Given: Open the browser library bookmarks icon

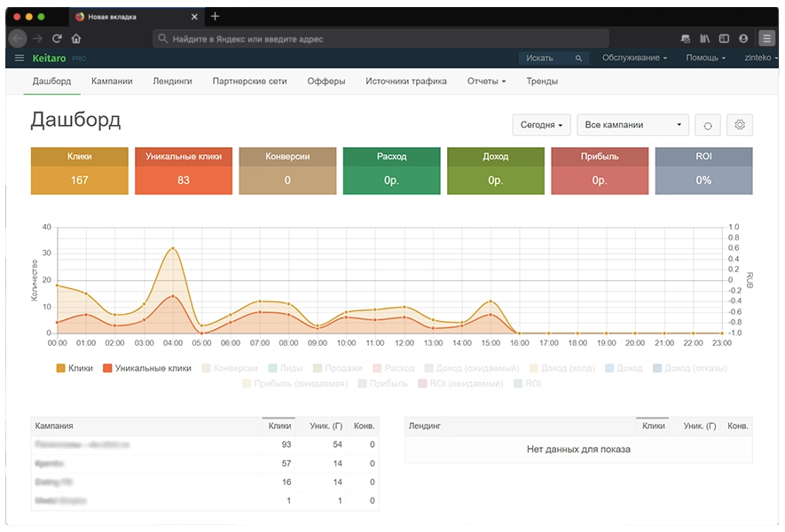Looking at the screenshot, I should click(705, 39).
